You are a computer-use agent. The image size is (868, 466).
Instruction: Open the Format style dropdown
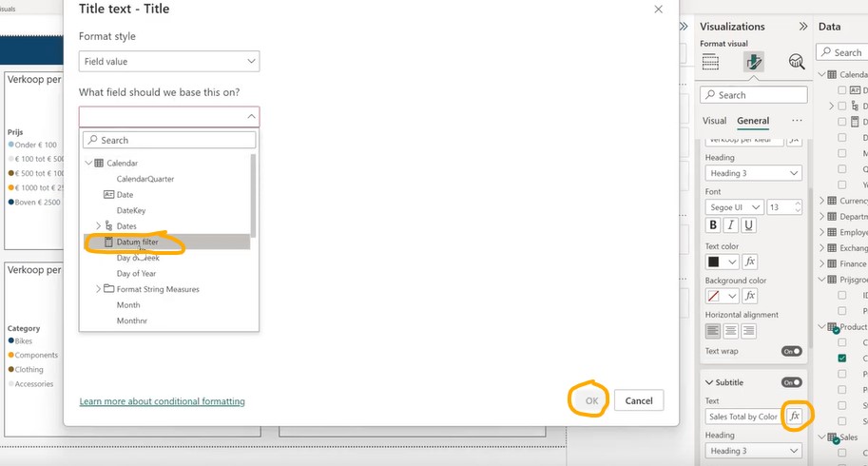point(169,62)
